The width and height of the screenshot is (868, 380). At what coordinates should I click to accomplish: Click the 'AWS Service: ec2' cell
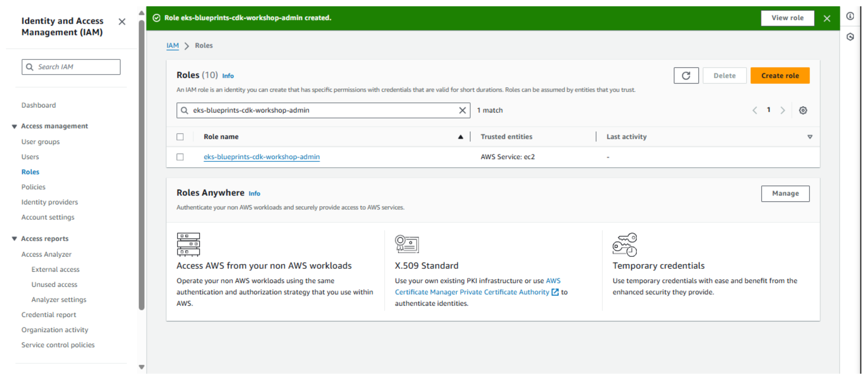(507, 157)
